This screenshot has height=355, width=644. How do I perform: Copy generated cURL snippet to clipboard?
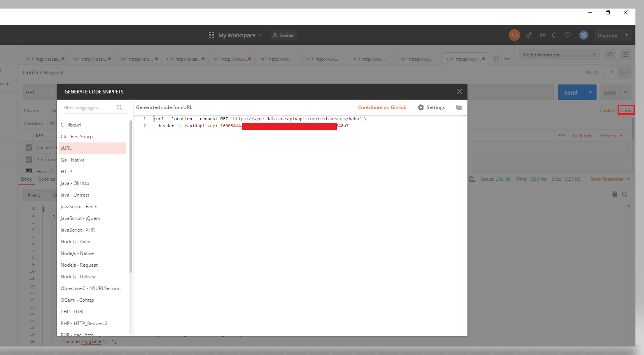pyautogui.click(x=459, y=107)
